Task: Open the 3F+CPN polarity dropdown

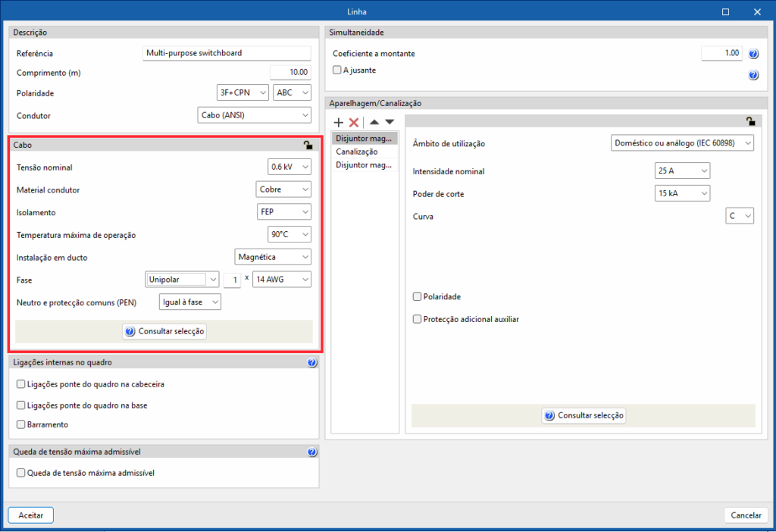Action: click(243, 92)
